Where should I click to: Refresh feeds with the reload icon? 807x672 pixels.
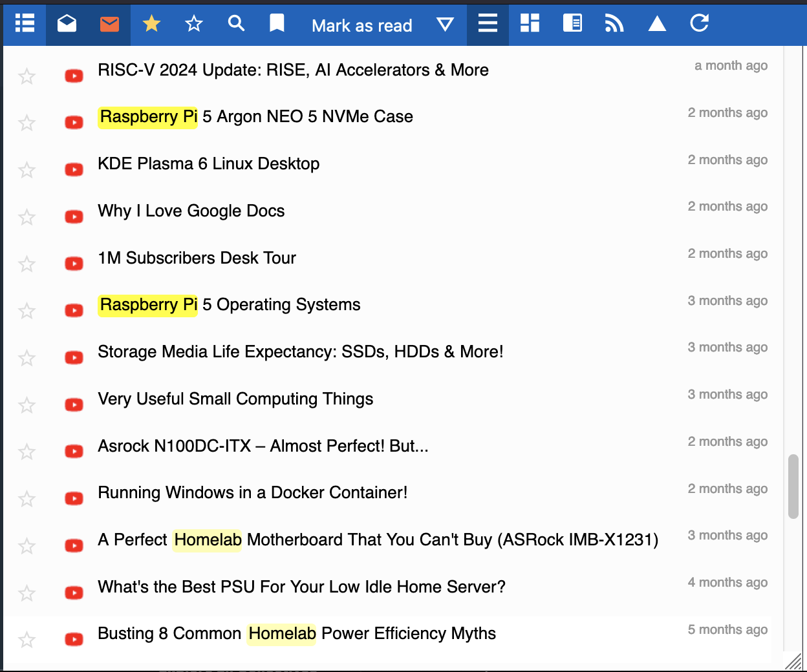pos(700,24)
